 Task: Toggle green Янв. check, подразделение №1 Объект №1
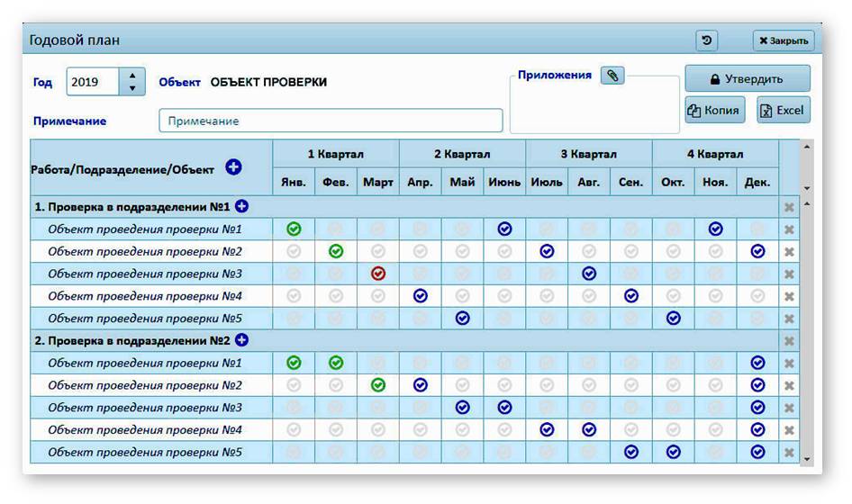coord(294,229)
